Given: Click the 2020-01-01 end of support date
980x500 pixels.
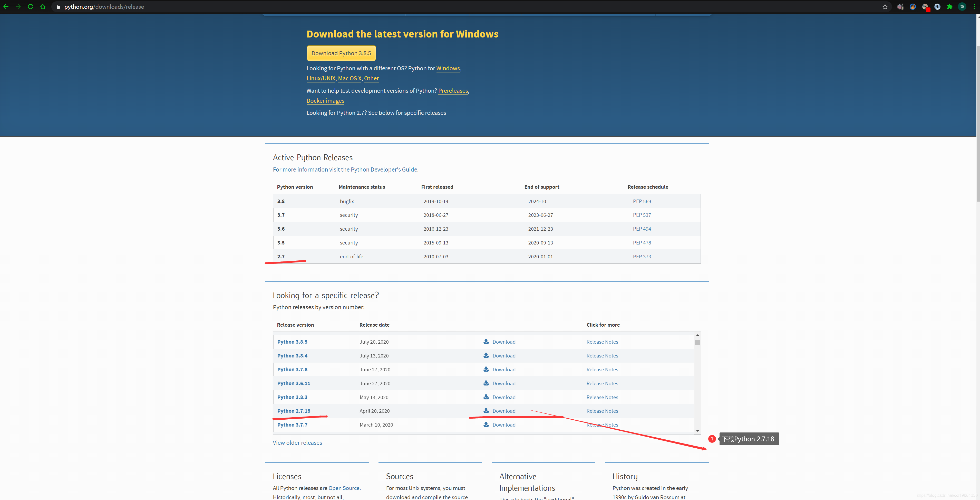Looking at the screenshot, I should (540, 257).
